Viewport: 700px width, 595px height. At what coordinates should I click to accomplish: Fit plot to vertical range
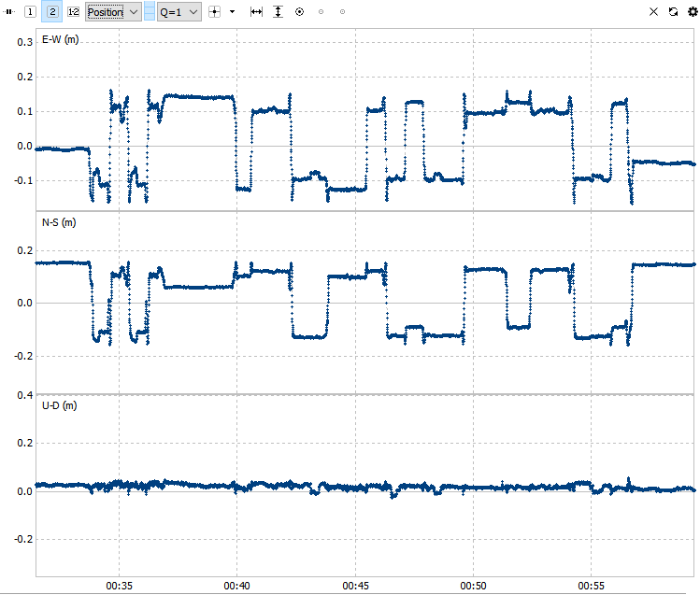point(279,12)
